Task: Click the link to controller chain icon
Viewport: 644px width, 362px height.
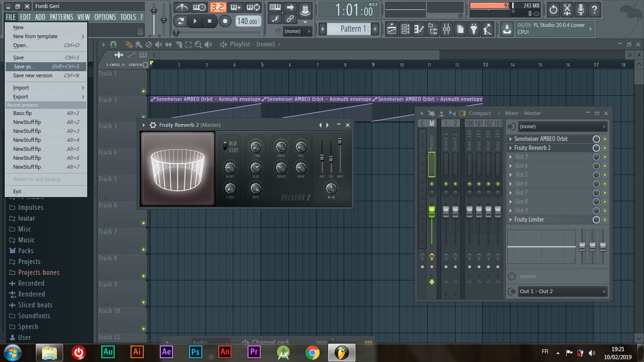Action: (x=289, y=19)
